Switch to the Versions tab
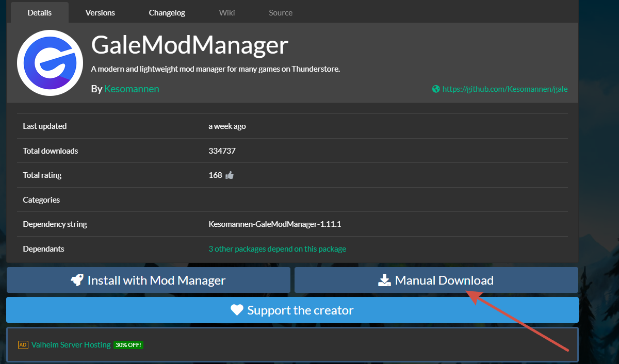 [x=100, y=12]
